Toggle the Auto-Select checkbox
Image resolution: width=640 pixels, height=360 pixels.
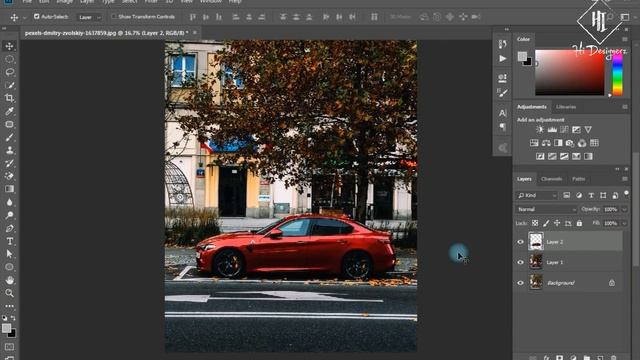tap(37, 16)
